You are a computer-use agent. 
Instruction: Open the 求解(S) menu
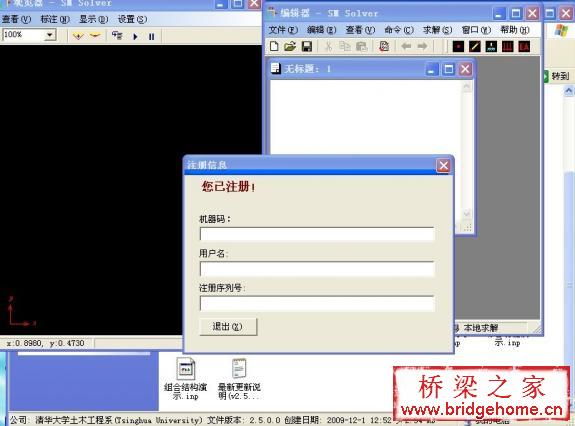click(x=437, y=30)
